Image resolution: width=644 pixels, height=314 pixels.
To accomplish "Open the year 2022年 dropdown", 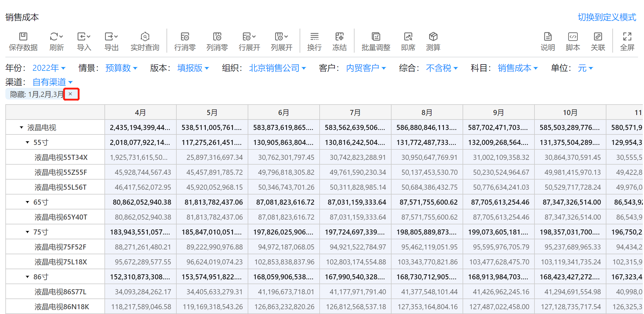I will click(49, 68).
